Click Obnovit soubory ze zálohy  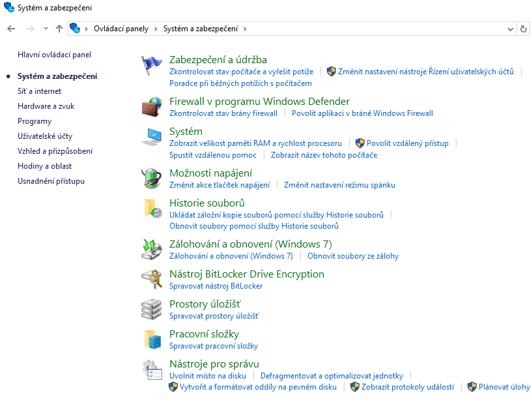pos(353,256)
